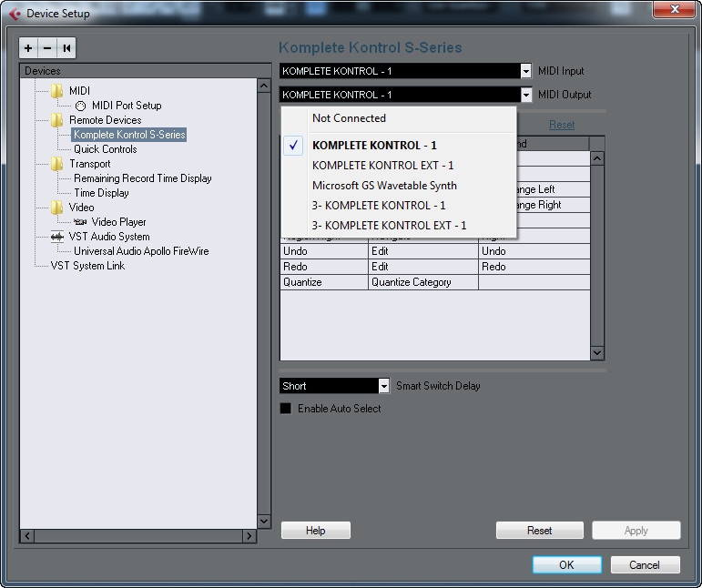Image resolution: width=702 pixels, height=588 pixels.
Task: Click the Help button
Action: click(316, 531)
